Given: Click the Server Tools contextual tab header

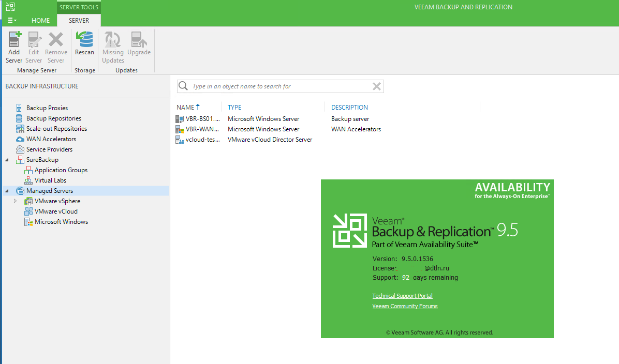Looking at the screenshot, I should (x=79, y=7).
